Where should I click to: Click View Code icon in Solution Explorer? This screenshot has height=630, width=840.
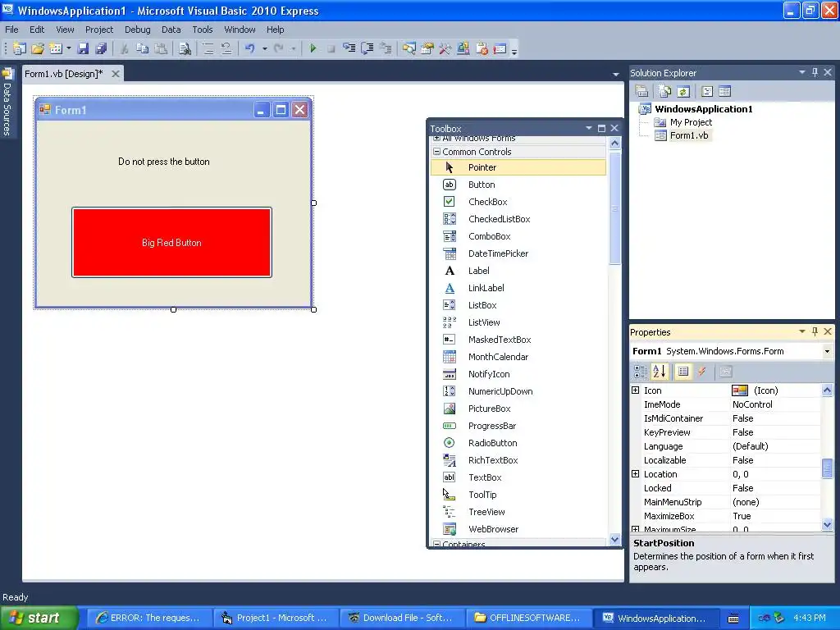click(x=707, y=91)
